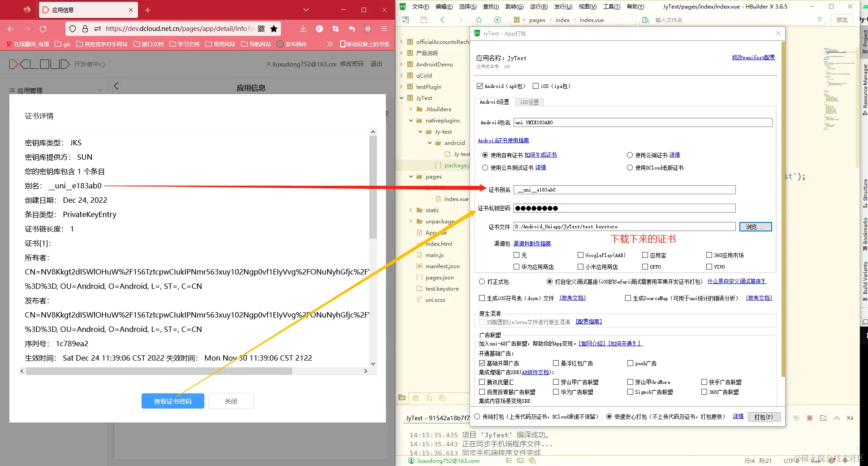
Task: Click toggle sidebar icon in HBuilder toolbar
Action: pyautogui.click(x=406, y=20)
